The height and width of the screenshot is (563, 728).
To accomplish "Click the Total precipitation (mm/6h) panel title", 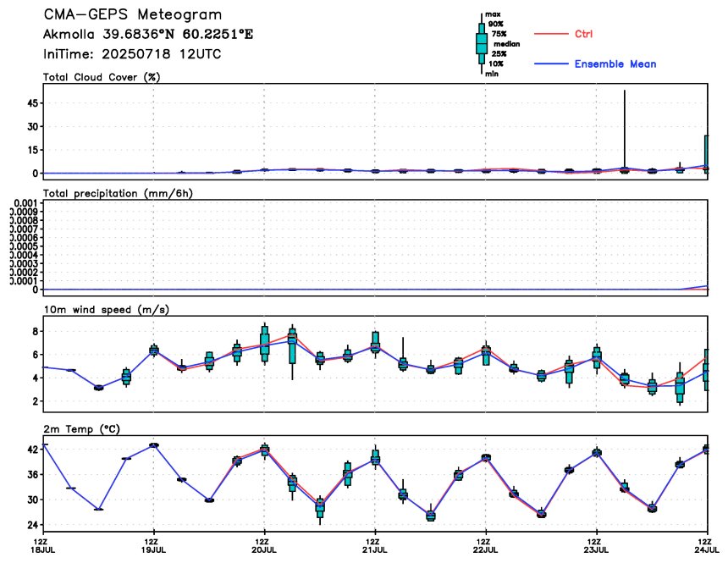I will [x=118, y=194].
